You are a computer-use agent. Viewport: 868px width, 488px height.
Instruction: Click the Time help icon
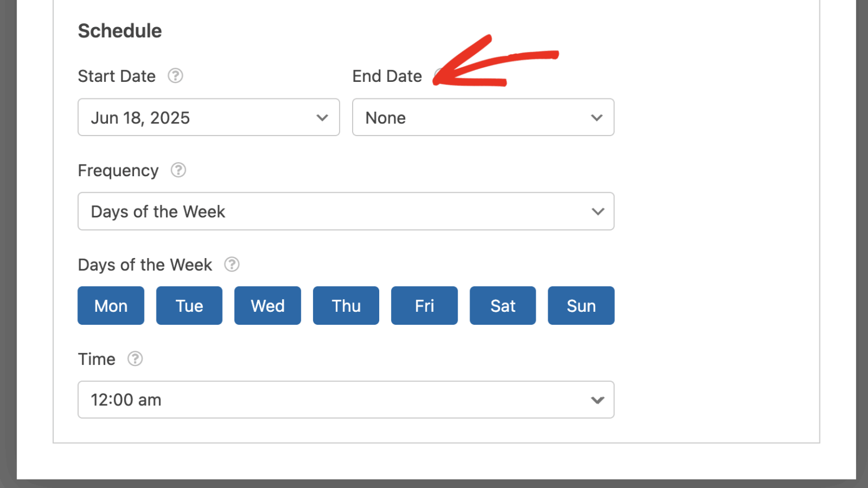134,359
